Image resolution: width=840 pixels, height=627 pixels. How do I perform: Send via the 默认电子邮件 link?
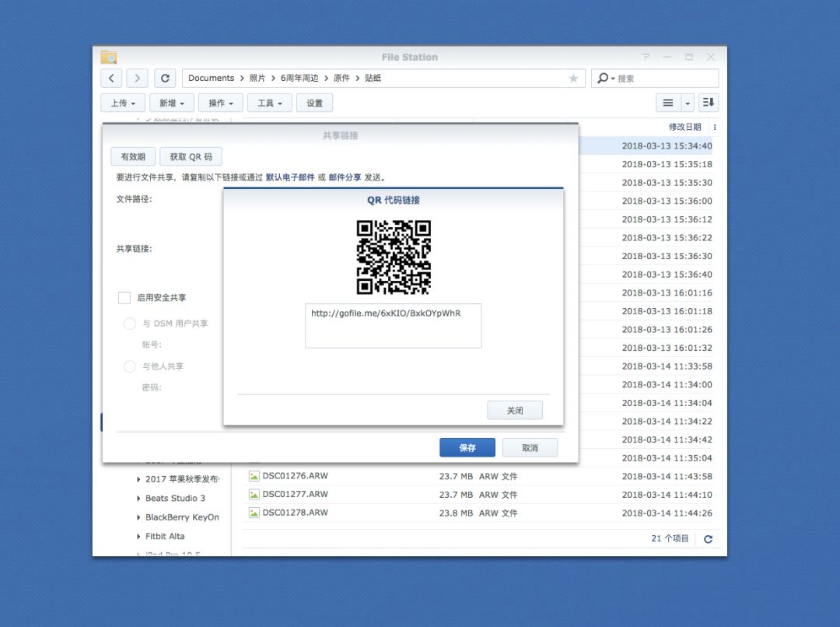[x=290, y=177]
